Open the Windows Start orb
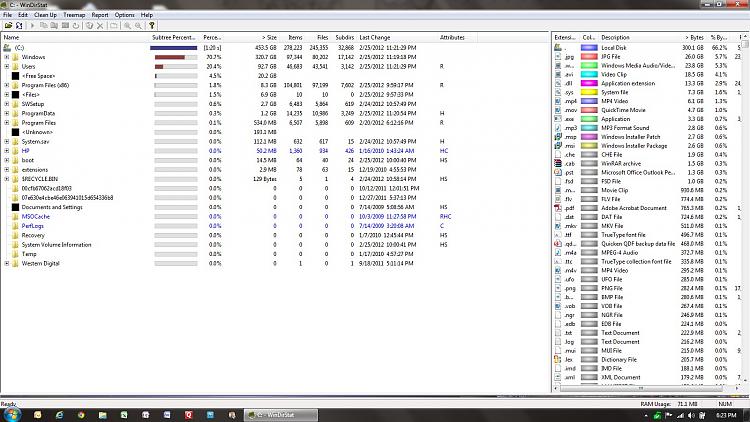This screenshot has height=422, width=750. (12, 415)
